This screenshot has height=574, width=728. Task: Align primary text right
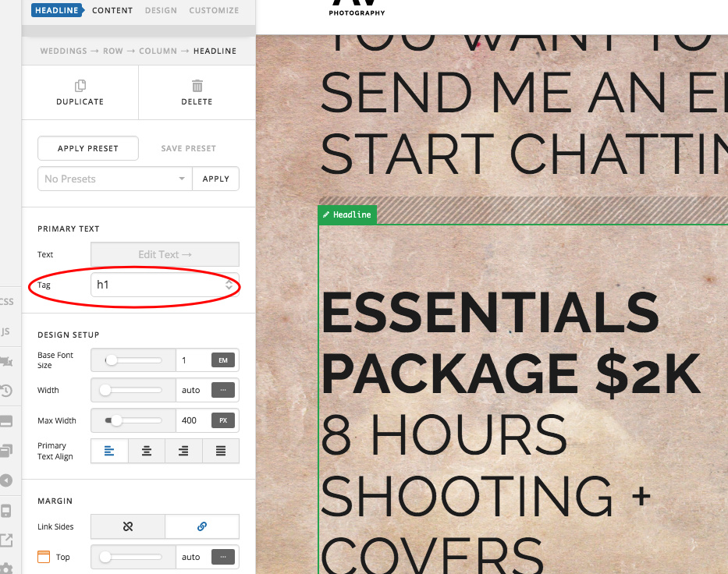point(183,451)
